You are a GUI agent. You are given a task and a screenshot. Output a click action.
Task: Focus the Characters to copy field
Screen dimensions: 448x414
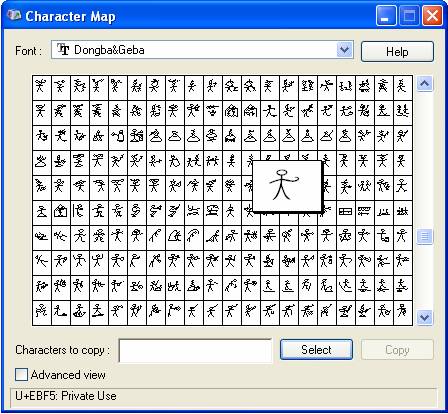[195, 351]
